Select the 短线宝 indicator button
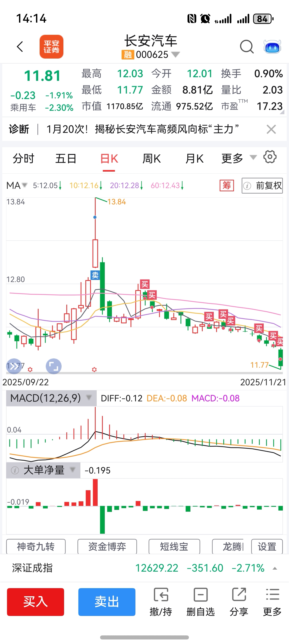Image resolution: width=289 pixels, height=644 pixels. [x=174, y=547]
